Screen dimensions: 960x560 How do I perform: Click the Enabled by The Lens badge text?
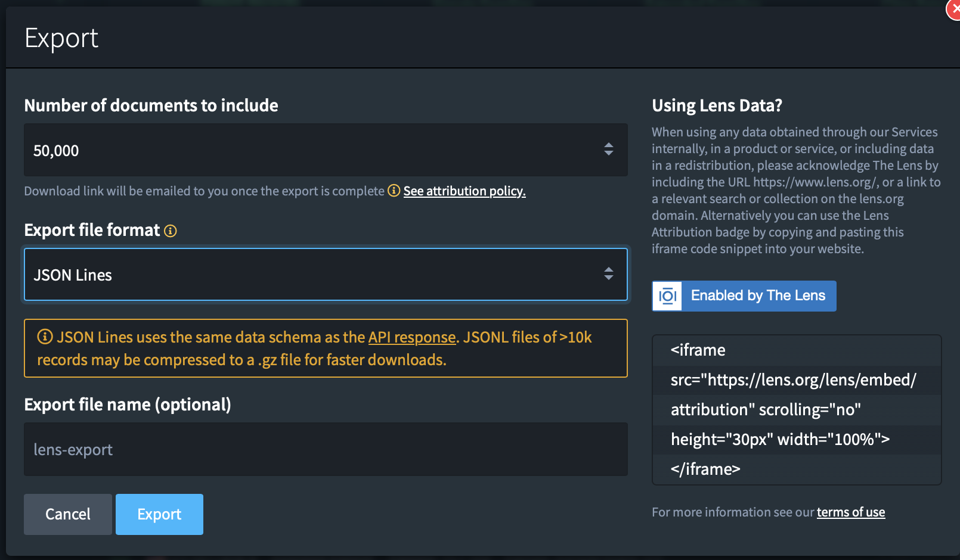pyautogui.click(x=758, y=296)
